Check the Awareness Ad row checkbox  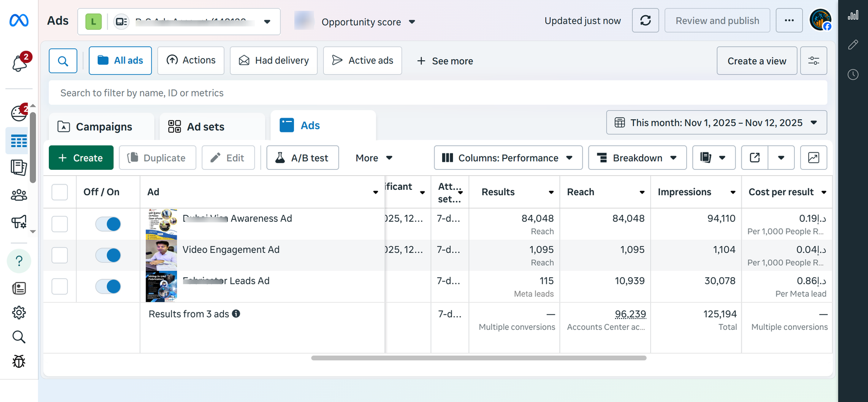[60, 224]
